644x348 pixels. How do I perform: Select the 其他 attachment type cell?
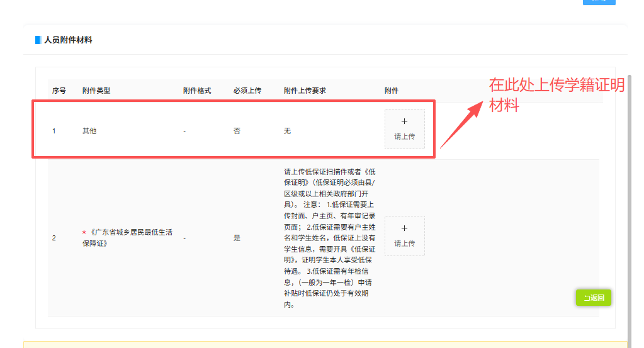pos(89,131)
